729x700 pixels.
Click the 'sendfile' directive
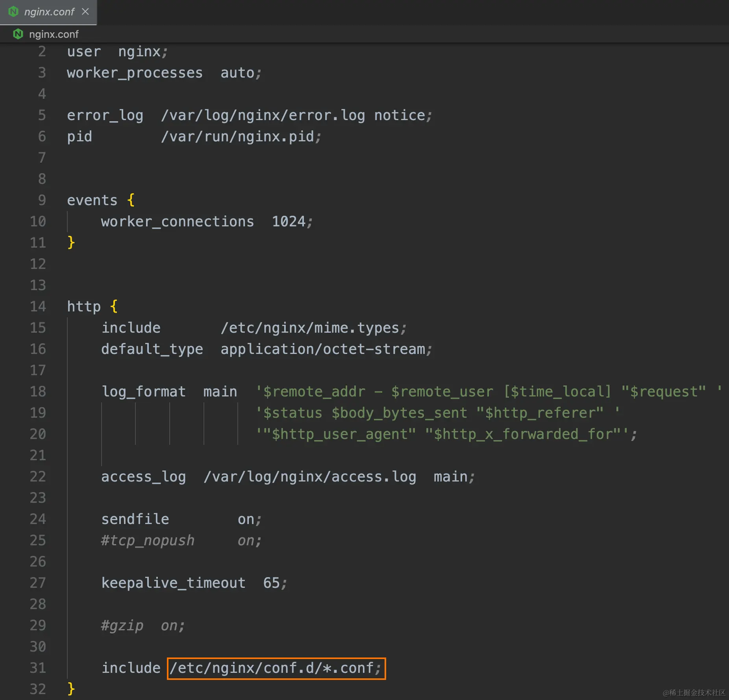[x=135, y=519]
